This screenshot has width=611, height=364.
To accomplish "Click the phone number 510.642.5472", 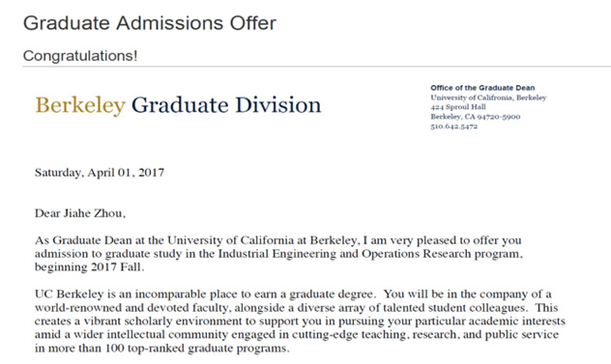I will pyautogui.click(x=454, y=126).
